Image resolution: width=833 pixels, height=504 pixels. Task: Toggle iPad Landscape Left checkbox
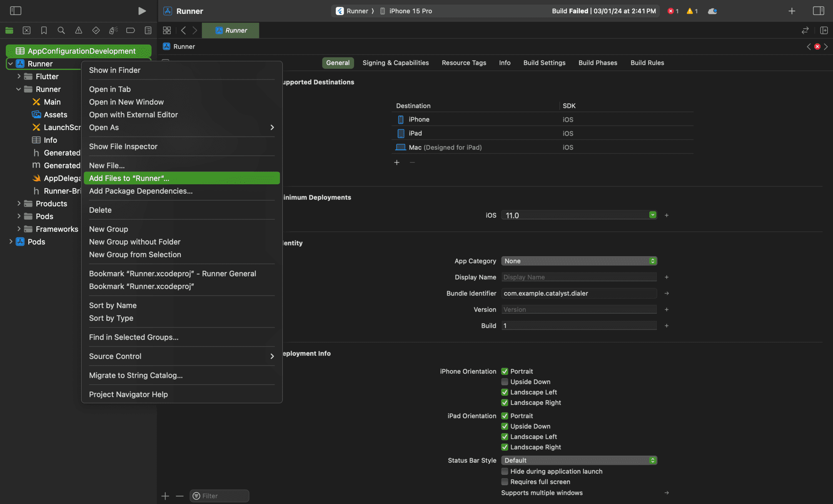(504, 437)
